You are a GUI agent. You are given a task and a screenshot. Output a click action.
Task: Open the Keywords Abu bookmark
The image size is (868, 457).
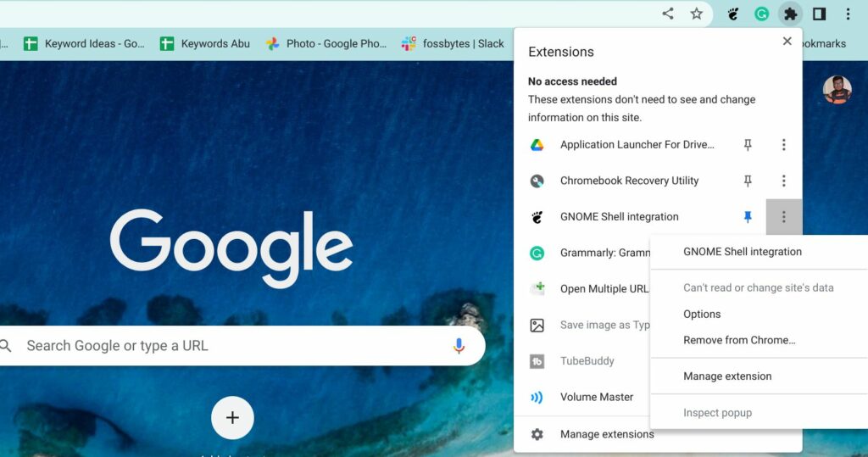tap(205, 44)
